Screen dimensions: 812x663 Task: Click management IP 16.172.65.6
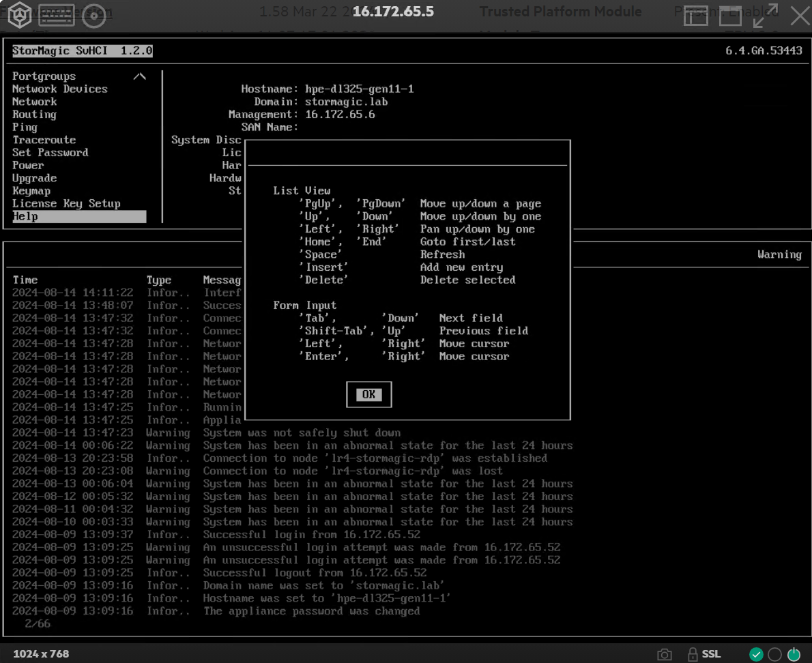340,115
